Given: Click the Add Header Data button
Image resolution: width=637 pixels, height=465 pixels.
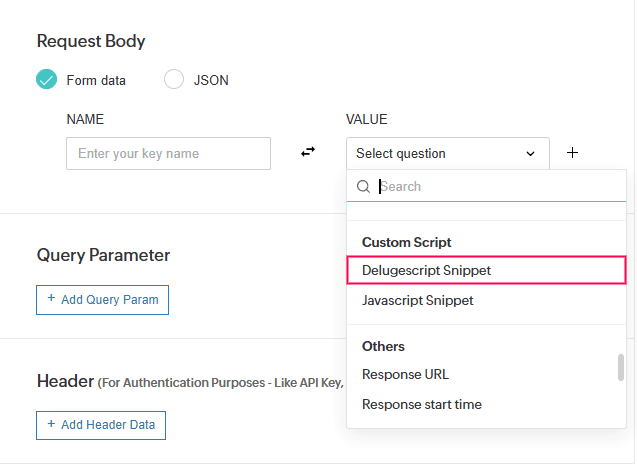Looking at the screenshot, I should (x=101, y=425).
